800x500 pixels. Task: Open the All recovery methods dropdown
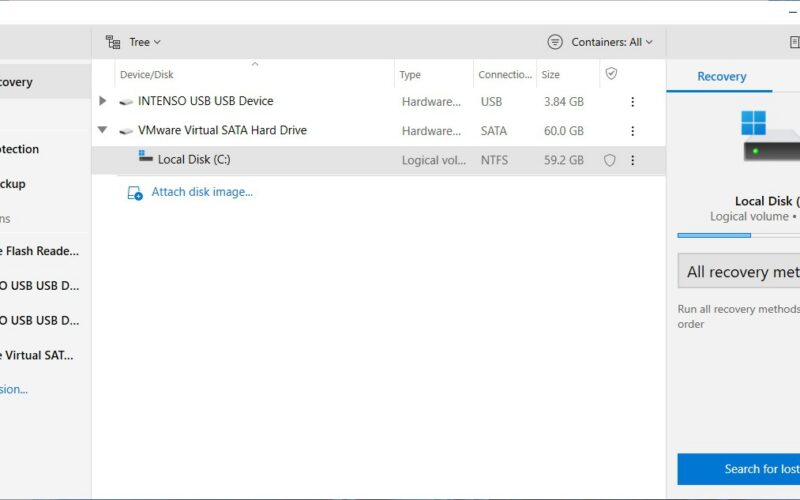739,271
